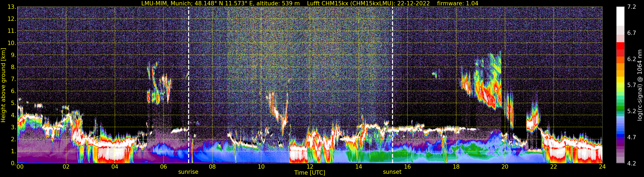This screenshot has height=177, width=644.
Task: Click the plot title mentioning LMU-MIM, Munich
Action: pos(310,3)
